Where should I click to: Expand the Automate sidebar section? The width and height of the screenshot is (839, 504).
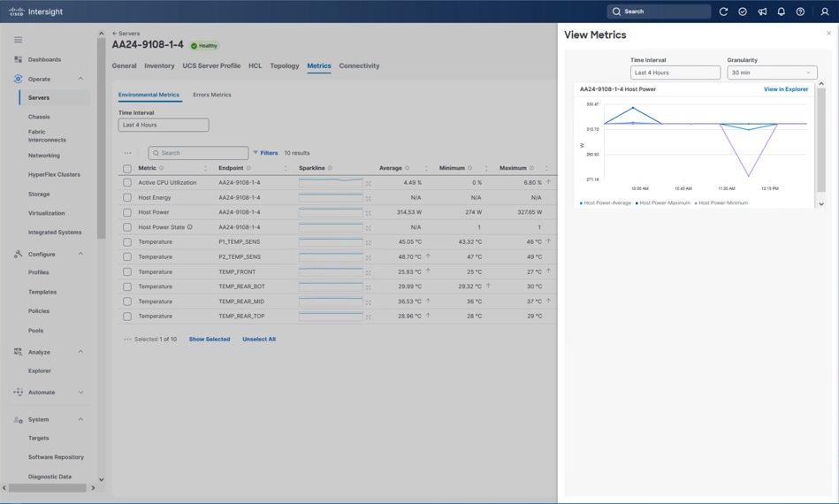point(80,393)
